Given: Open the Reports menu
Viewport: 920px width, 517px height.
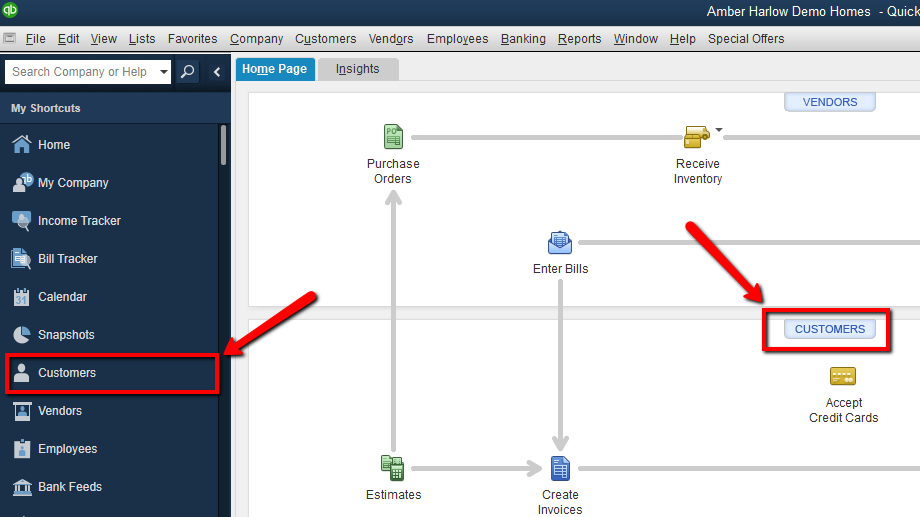Looking at the screenshot, I should 579,39.
